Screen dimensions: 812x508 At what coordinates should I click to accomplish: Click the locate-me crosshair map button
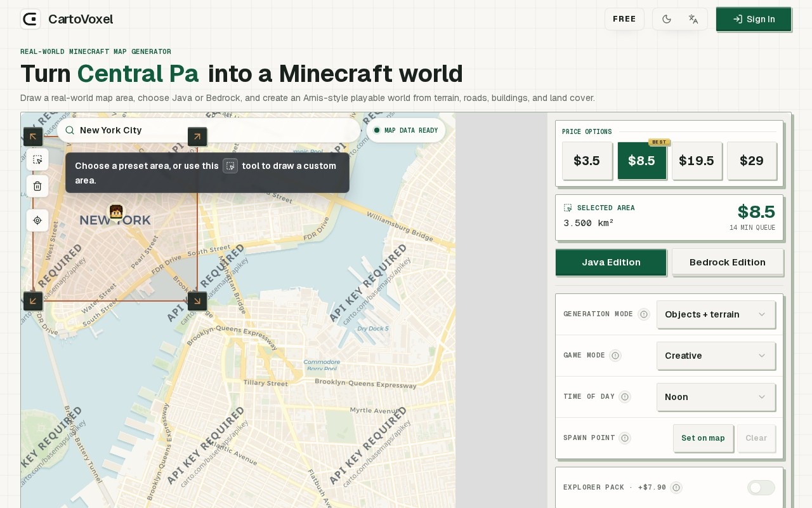[37, 220]
